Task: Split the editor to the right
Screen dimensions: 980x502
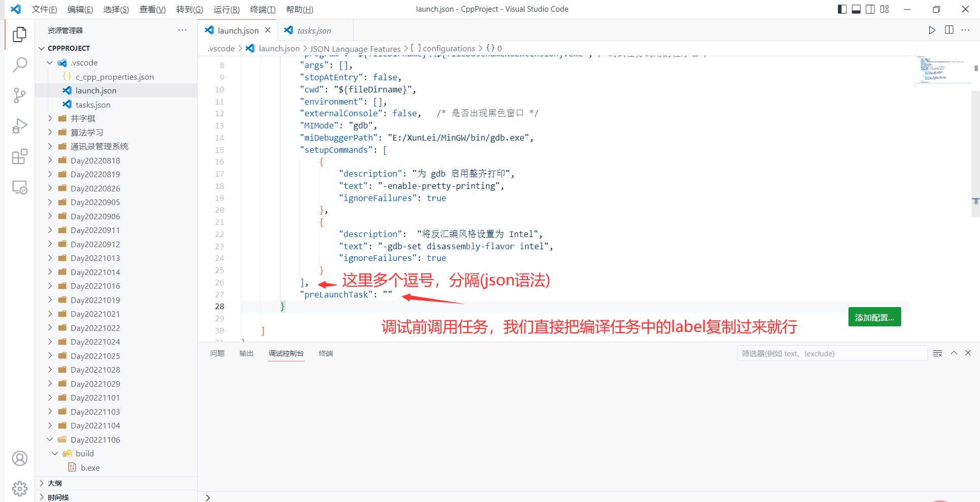Action: coord(949,30)
